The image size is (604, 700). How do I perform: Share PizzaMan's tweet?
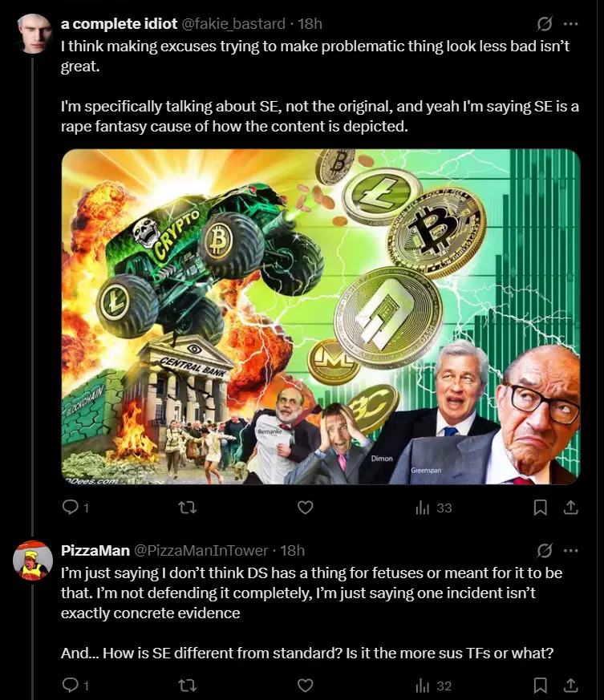tap(570, 686)
